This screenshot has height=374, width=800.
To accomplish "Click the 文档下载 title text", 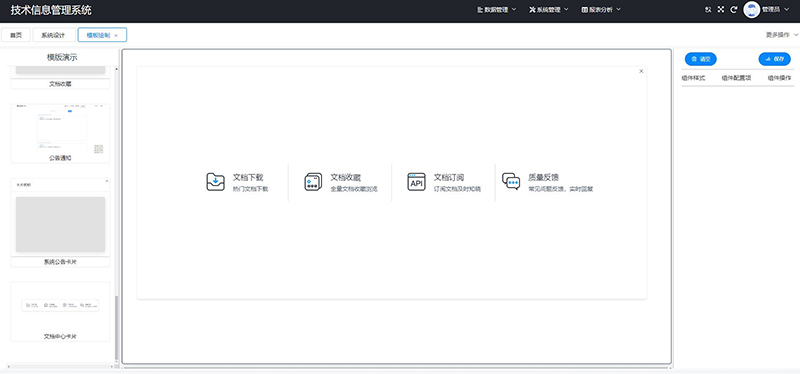I will [248, 178].
